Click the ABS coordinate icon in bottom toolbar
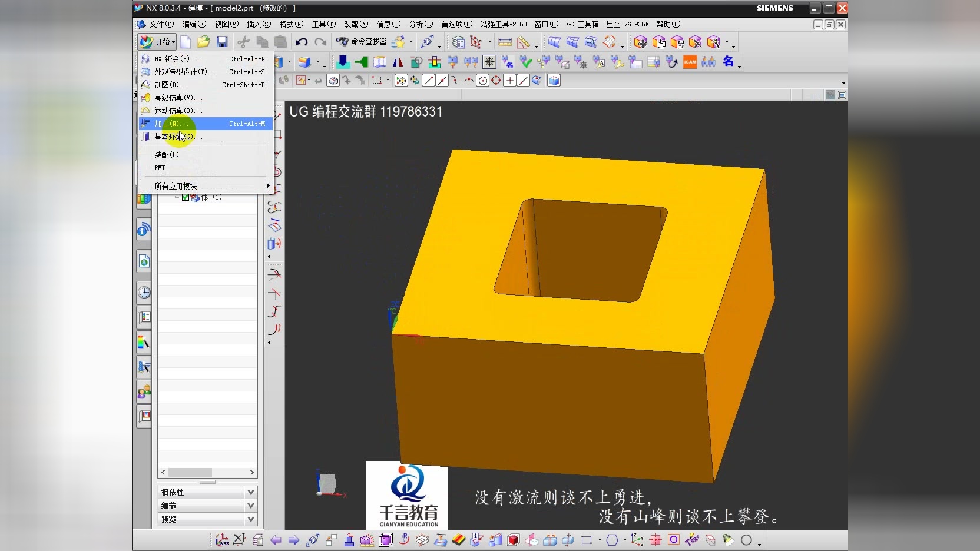Viewport: 980px width, 551px height. (x=221, y=540)
